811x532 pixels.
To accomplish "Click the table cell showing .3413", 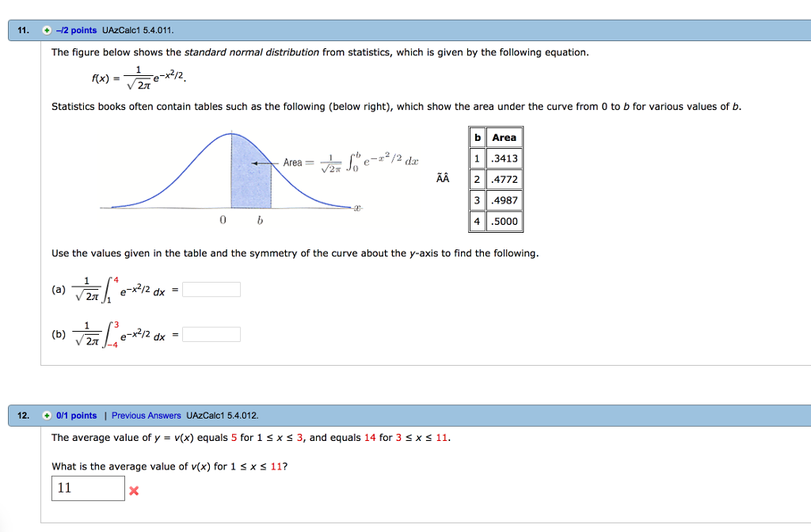I will coord(504,158).
